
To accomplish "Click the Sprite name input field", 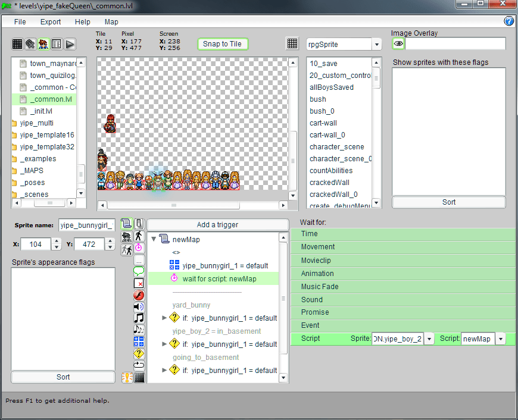I will 86,225.
